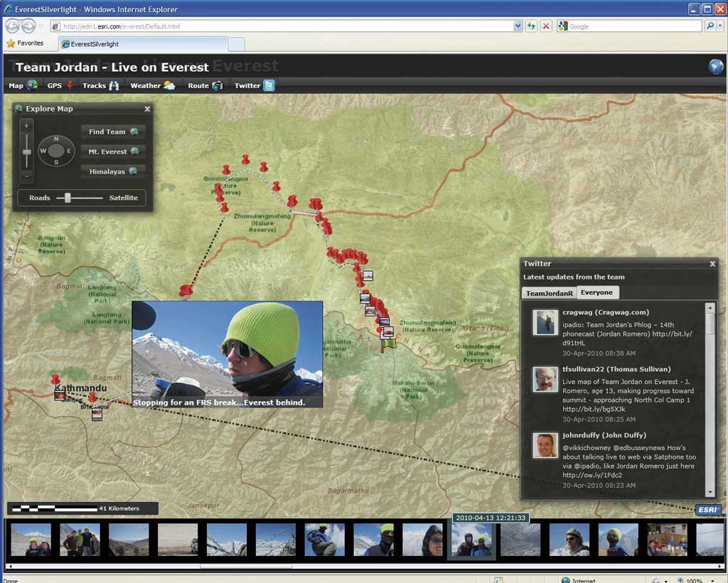Select the highlighted 2010-04-13 photo thumbnail
Viewport: 728px width, 583px height.
click(x=471, y=541)
